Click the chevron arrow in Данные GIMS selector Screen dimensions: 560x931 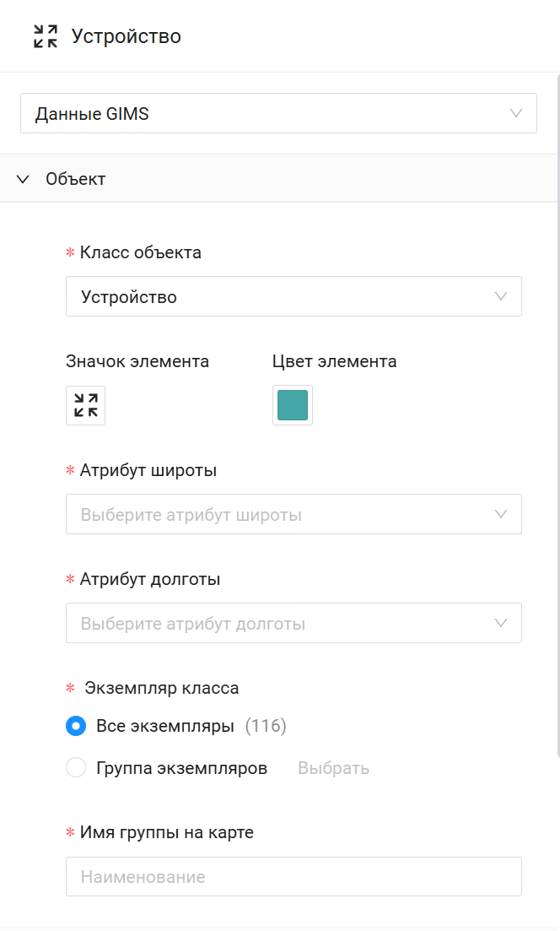pos(517,113)
